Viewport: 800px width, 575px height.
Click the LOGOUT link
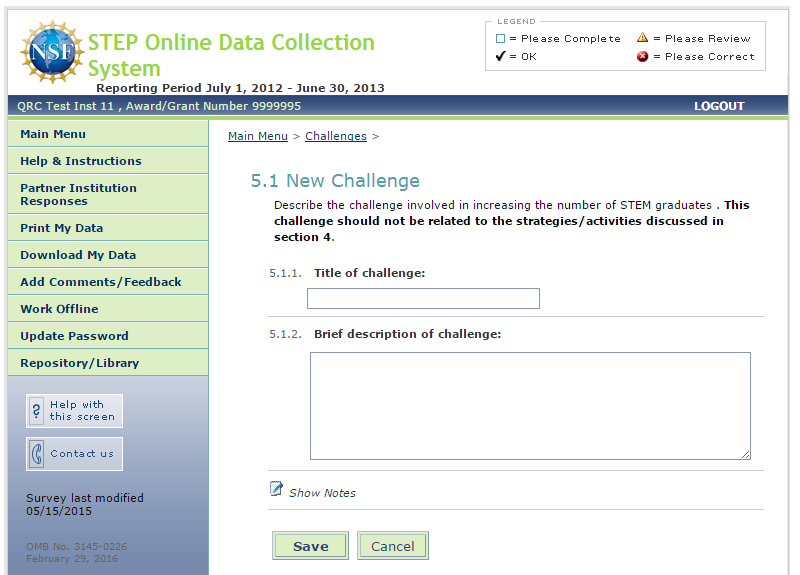[x=719, y=106]
